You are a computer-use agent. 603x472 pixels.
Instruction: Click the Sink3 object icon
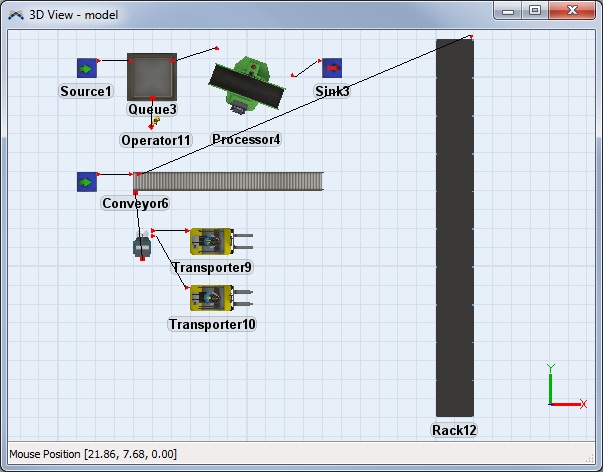[x=331, y=68]
